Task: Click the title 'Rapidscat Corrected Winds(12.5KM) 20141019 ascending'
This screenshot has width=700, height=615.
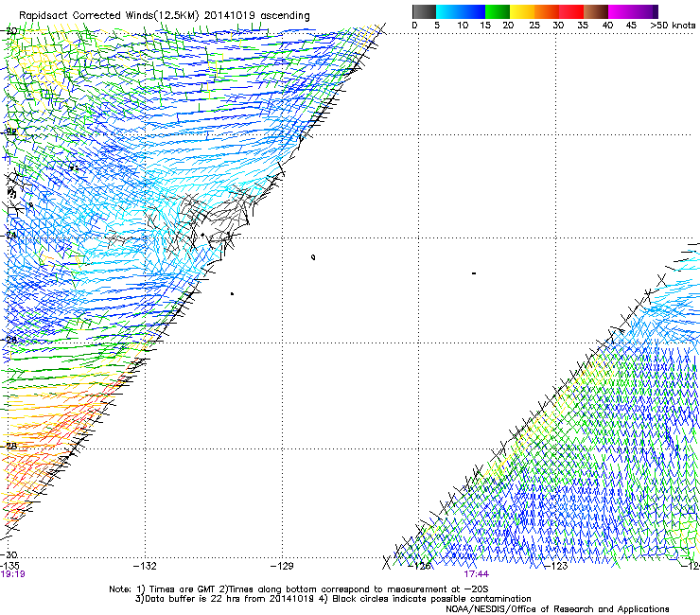Action: 165,16
